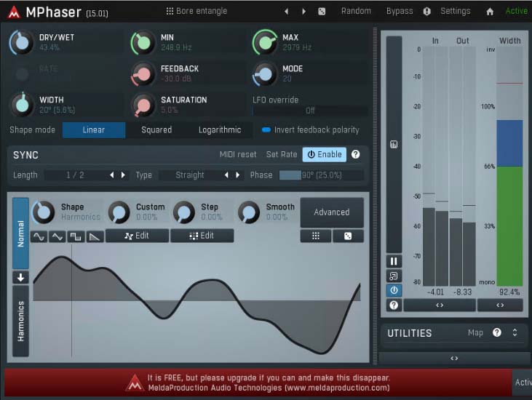Load the next preset arrow
Screen dimensions: 532x400
tap(303, 12)
